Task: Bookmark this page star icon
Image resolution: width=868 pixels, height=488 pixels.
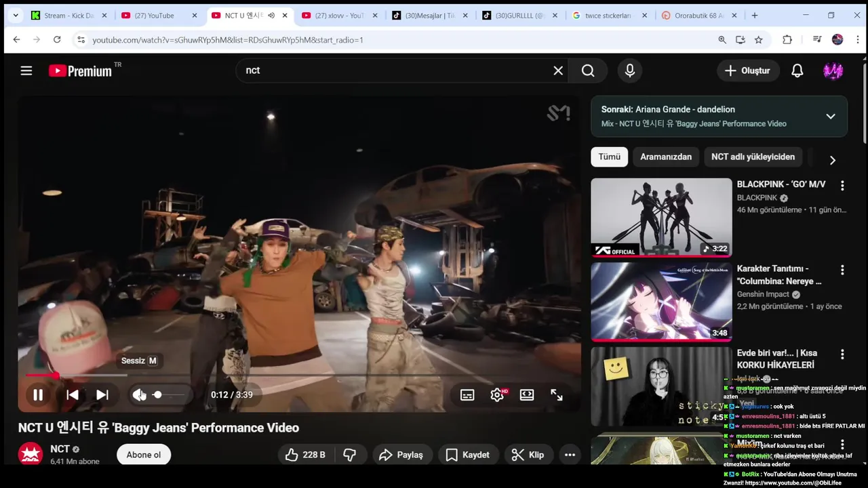Action: [758, 40]
